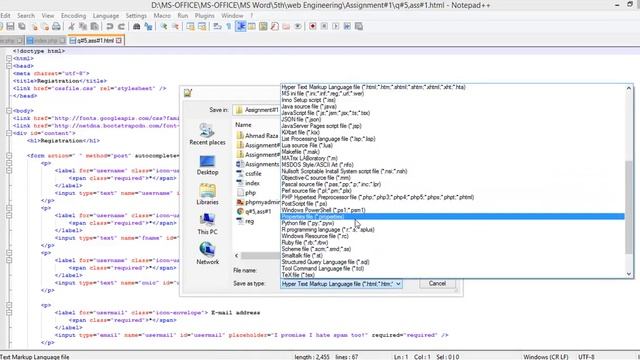Click the Save file toolbar icon

pyautogui.click(x=11, y=27)
